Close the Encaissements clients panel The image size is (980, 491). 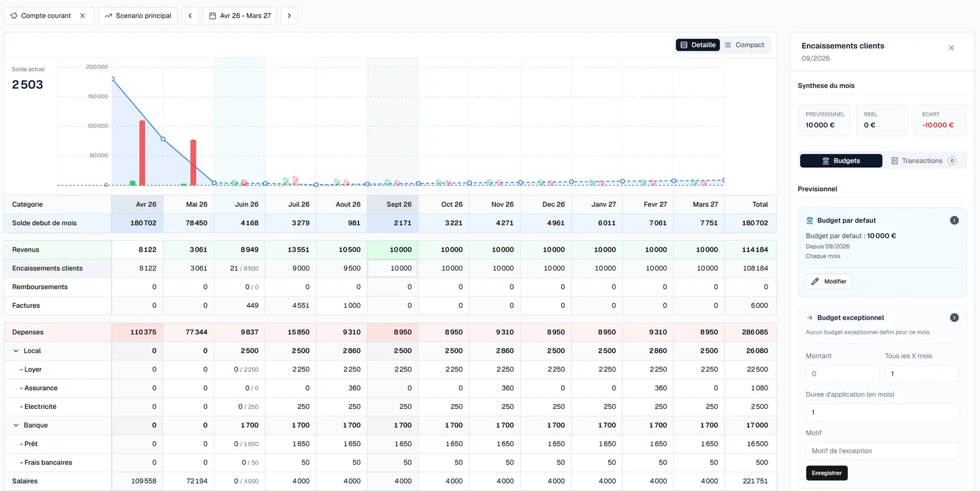click(951, 48)
